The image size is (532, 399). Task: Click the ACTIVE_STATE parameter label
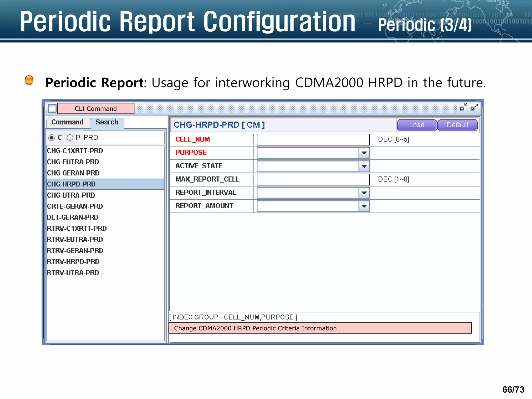pyautogui.click(x=199, y=166)
